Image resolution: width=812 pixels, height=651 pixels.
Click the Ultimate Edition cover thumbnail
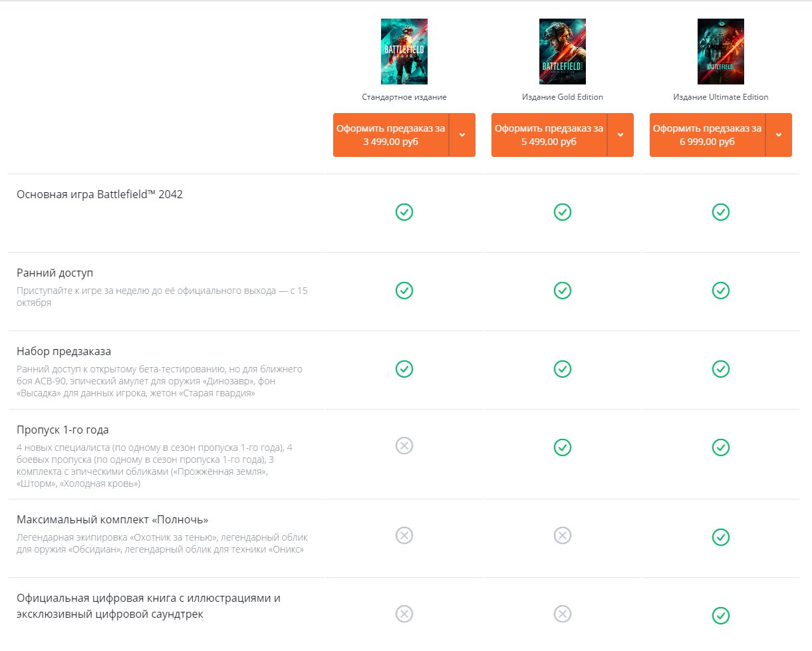click(721, 51)
